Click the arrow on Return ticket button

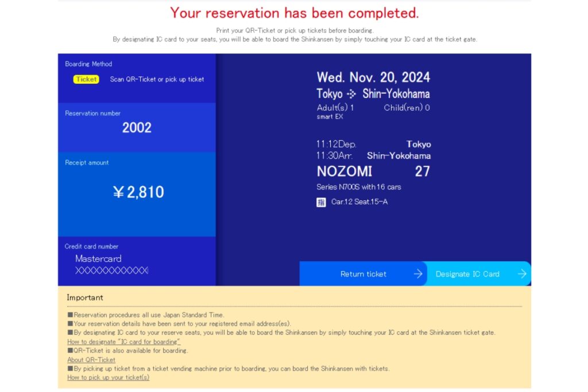[x=417, y=274]
